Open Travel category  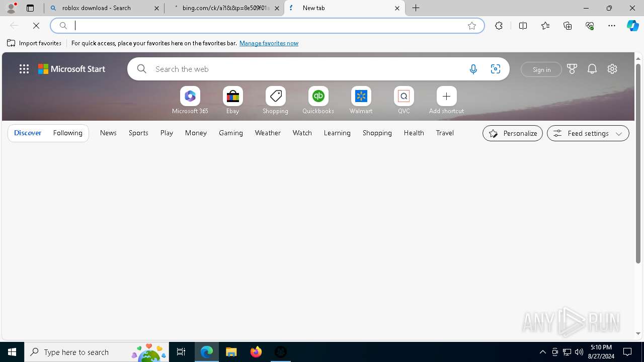445,133
